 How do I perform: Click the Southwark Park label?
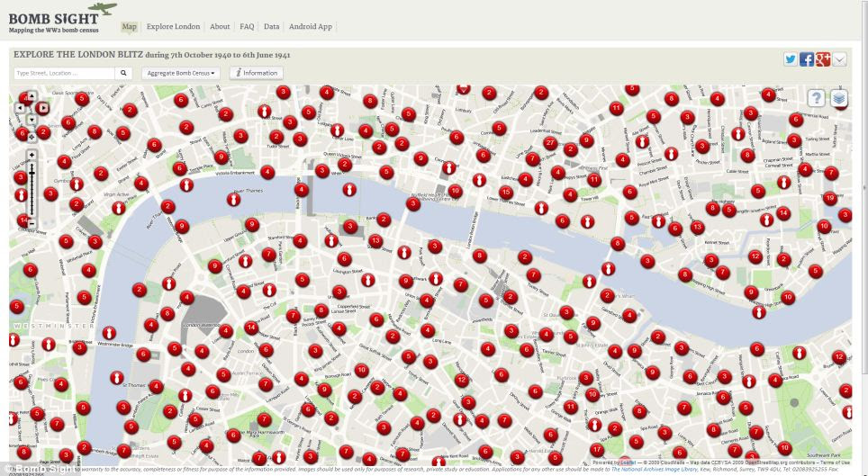coord(824,455)
